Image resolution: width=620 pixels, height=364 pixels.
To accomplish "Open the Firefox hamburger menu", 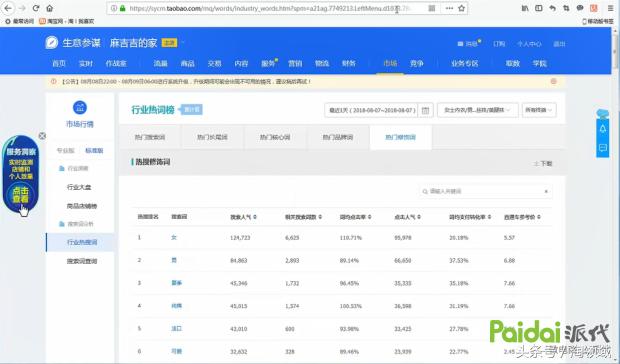I will pyautogui.click(x=611, y=8).
